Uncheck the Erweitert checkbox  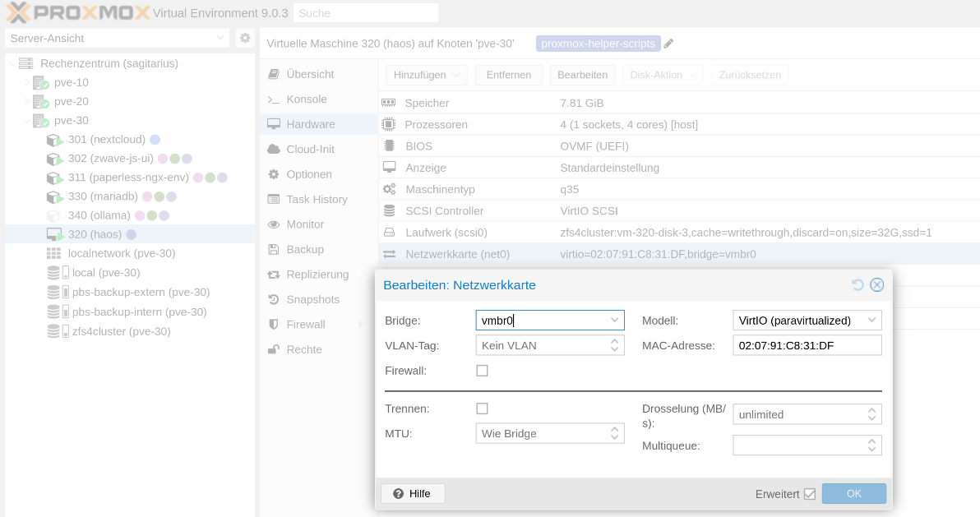[x=809, y=494]
